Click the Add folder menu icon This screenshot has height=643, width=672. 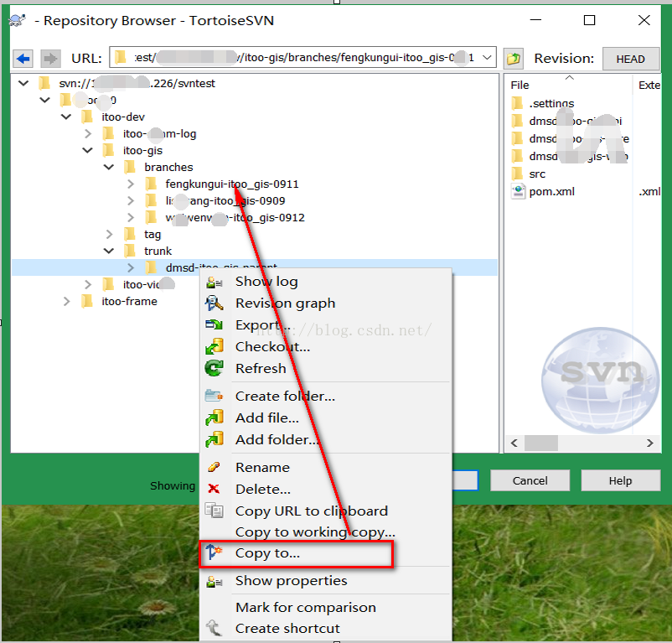(x=214, y=439)
